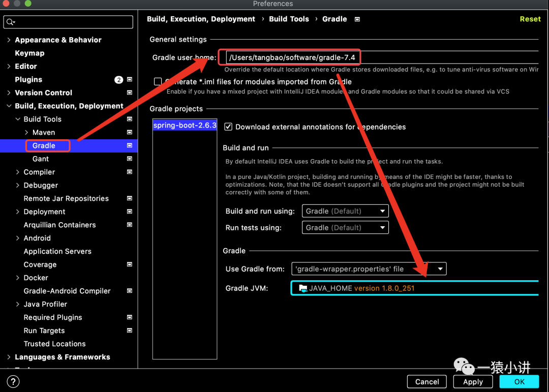Click the Plugins update badge showing 2
Viewport: 549px width, 392px height.
pos(118,79)
